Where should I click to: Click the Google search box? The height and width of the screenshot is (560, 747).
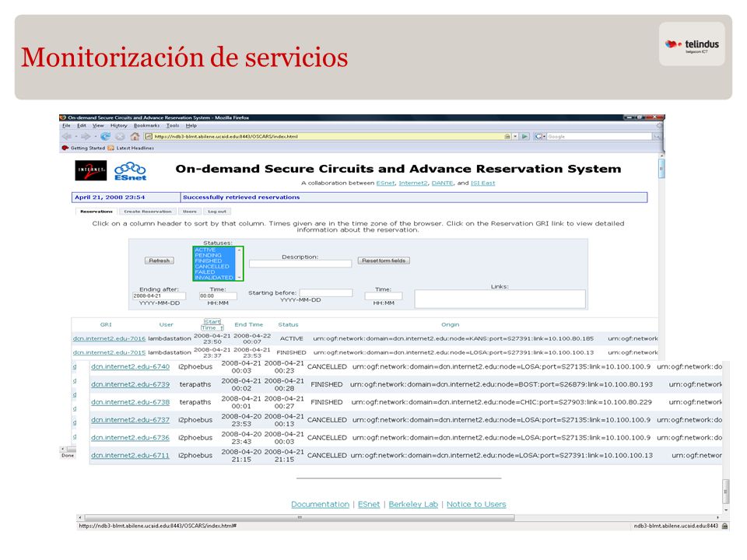tap(599, 137)
